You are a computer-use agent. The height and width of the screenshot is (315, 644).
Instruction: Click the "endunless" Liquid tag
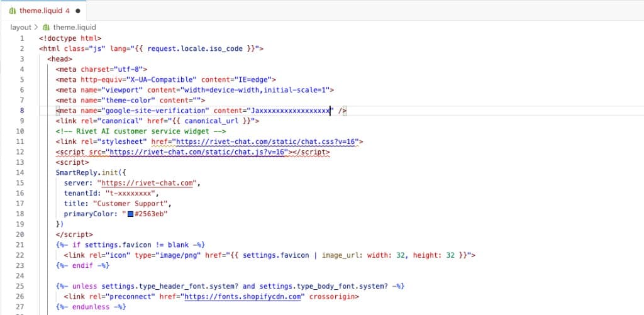coord(91,307)
